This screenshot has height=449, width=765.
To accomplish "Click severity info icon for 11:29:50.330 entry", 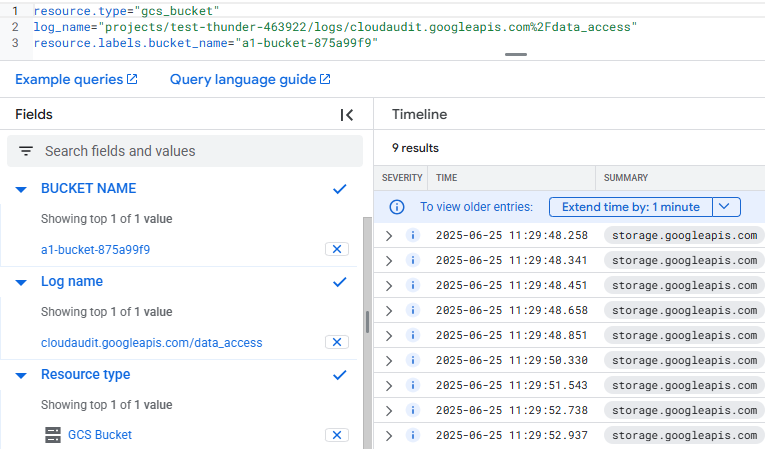I will 413,360.
